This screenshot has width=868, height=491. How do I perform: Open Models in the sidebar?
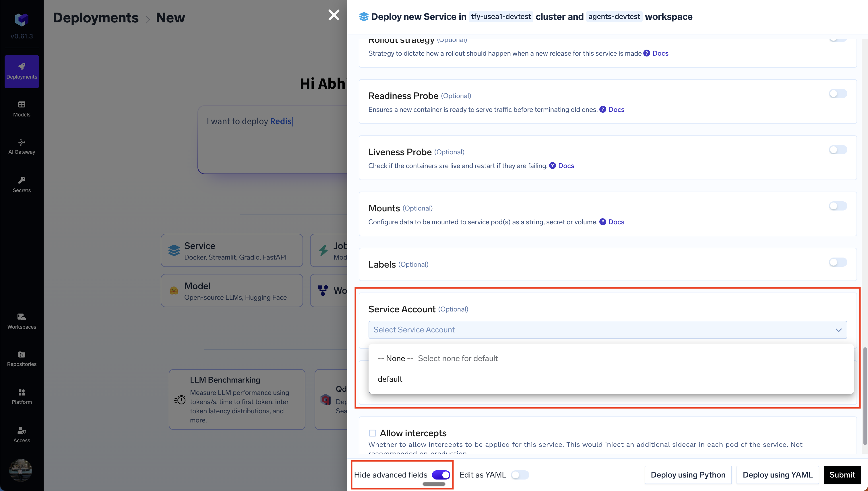tap(22, 109)
